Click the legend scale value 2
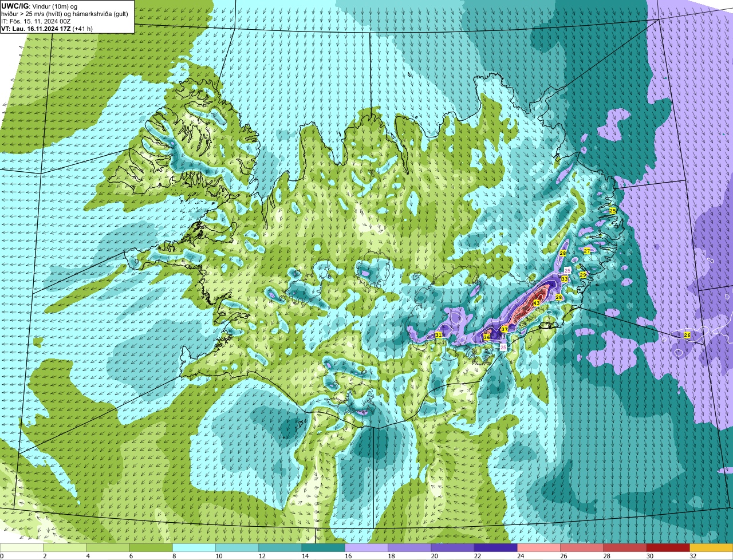Image resolution: width=733 pixels, height=560 pixels. coord(44,556)
